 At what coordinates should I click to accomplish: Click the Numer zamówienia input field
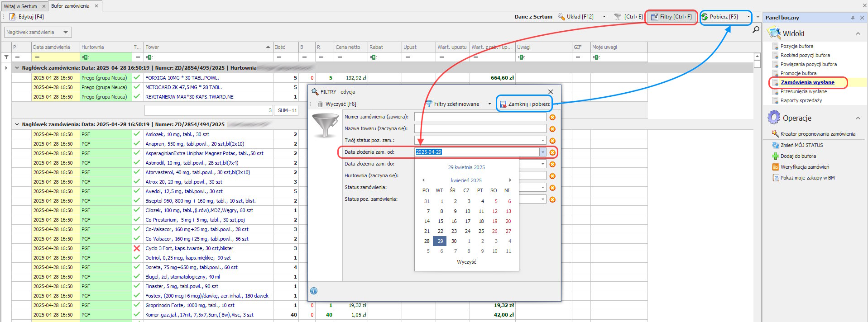(480, 117)
